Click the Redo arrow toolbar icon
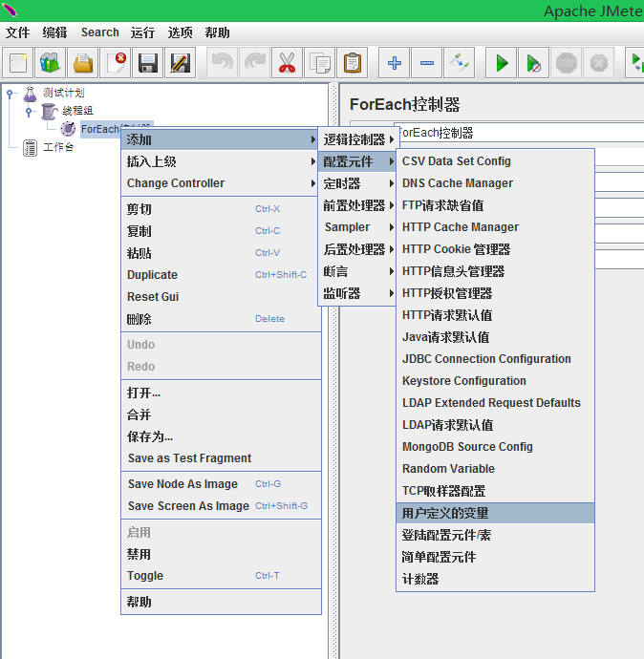Screen dimensions: 644x659 click(255, 63)
